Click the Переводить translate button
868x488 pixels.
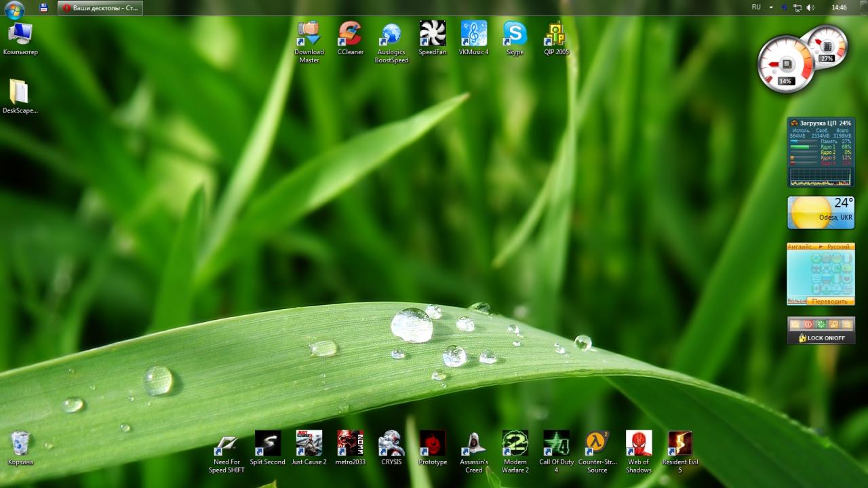tap(830, 301)
